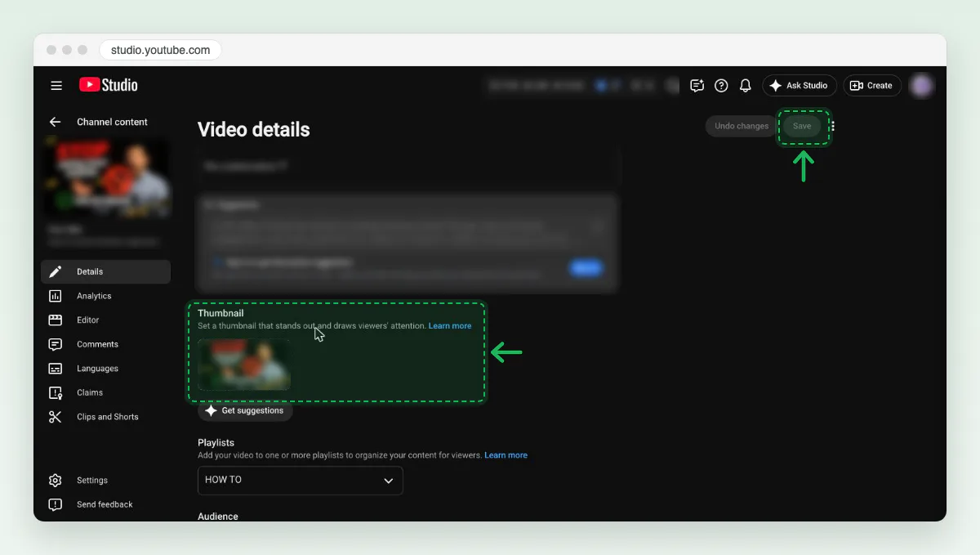Click the Settings gear icon
The width and height of the screenshot is (980, 555).
click(56, 481)
